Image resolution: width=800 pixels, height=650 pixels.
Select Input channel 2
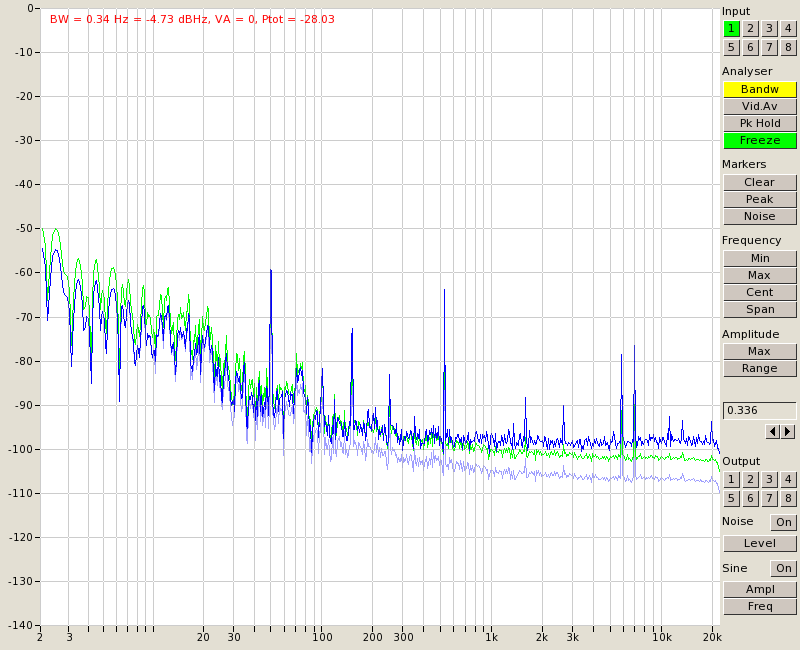[750, 29]
